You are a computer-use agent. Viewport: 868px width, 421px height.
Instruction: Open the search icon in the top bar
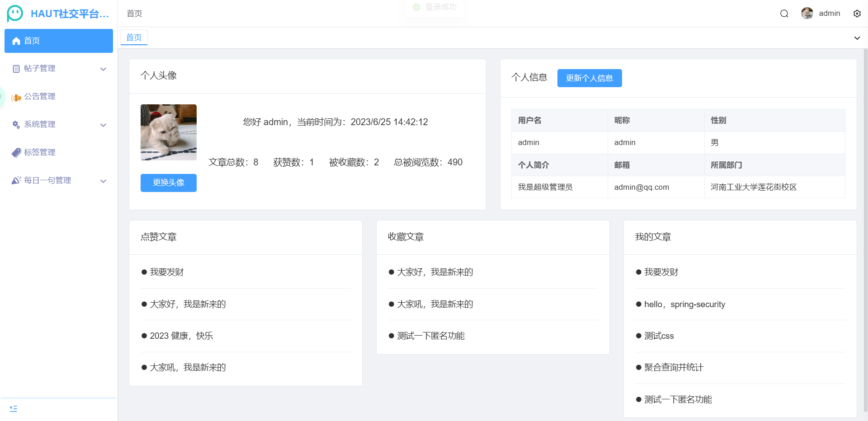pos(784,13)
